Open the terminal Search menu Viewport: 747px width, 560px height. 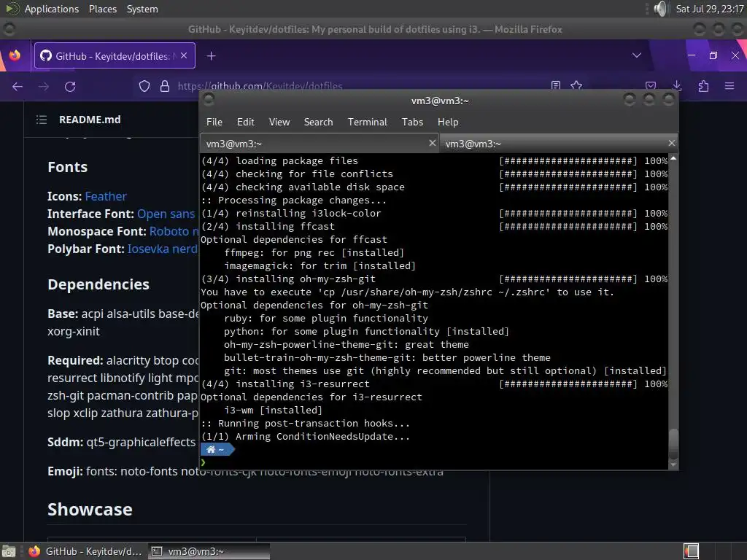tap(318, 122)
